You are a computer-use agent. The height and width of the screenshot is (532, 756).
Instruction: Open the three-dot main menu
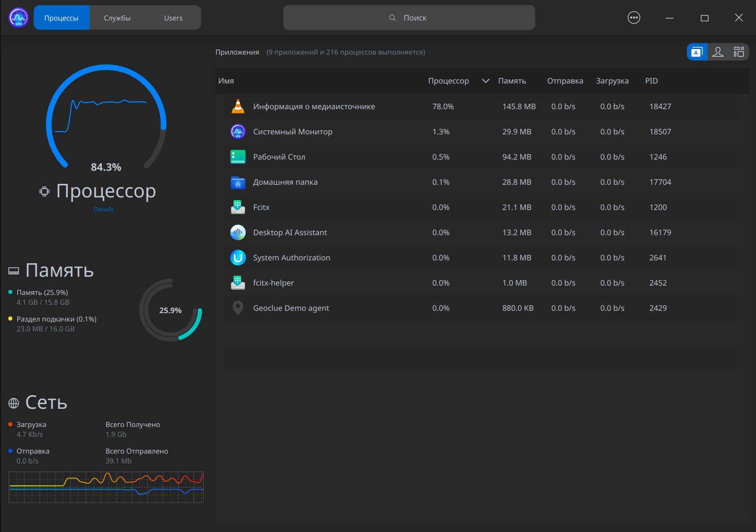pyautogui.click(x=634, y=18)
